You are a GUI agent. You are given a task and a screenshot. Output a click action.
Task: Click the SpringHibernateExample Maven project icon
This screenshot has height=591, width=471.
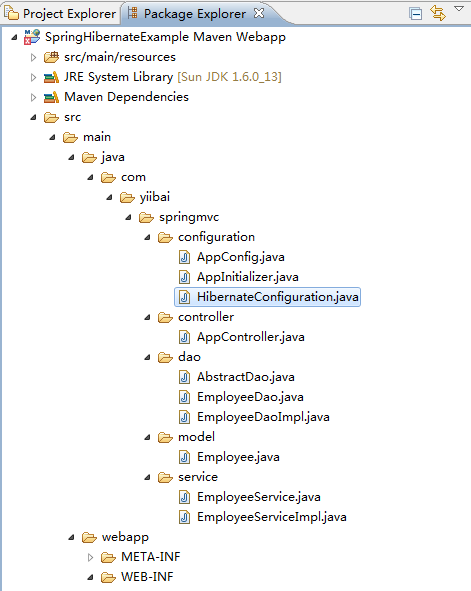32,37
